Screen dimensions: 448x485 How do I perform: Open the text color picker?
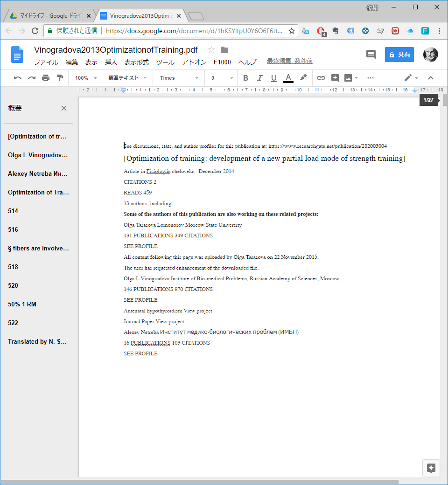[288, 78]
